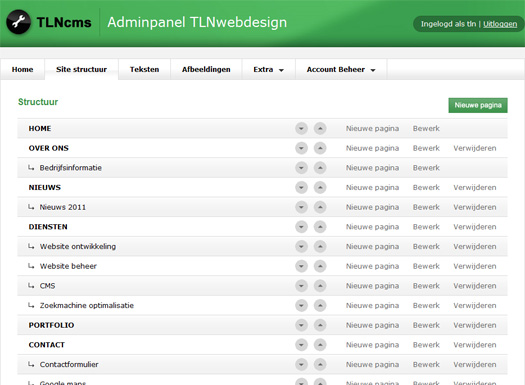Move Contactformulier page up
This screenshot has width=525, height=385.
coord(320,364)
